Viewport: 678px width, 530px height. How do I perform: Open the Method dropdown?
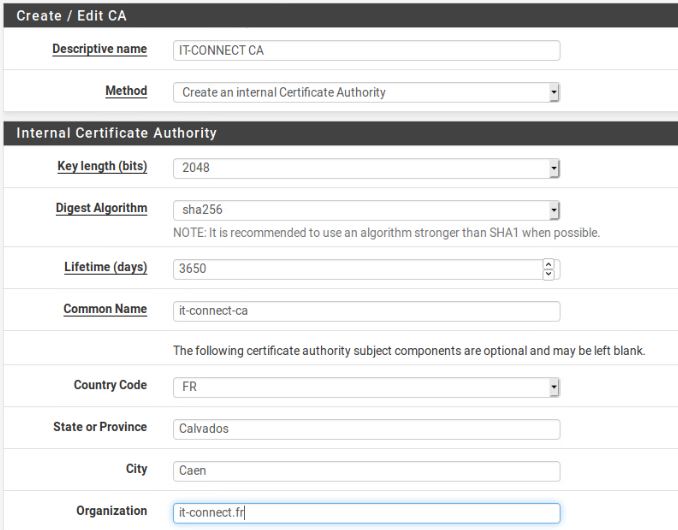pos(366,93)
